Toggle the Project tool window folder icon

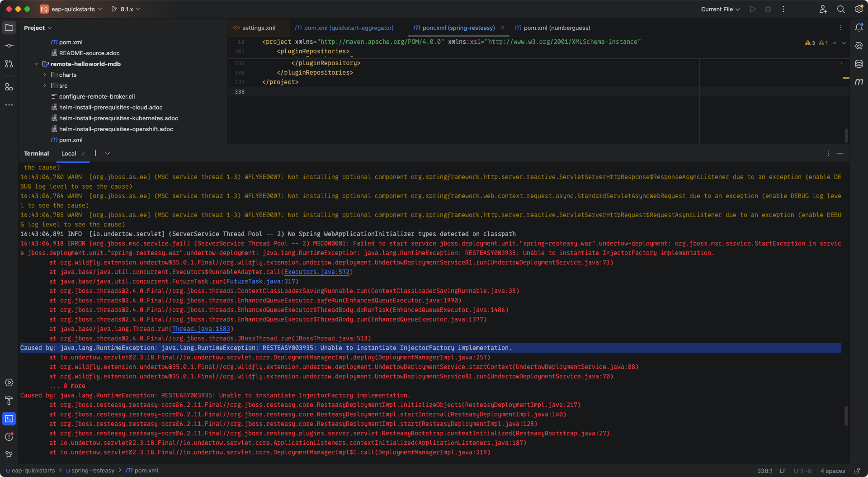pos(9,28)
